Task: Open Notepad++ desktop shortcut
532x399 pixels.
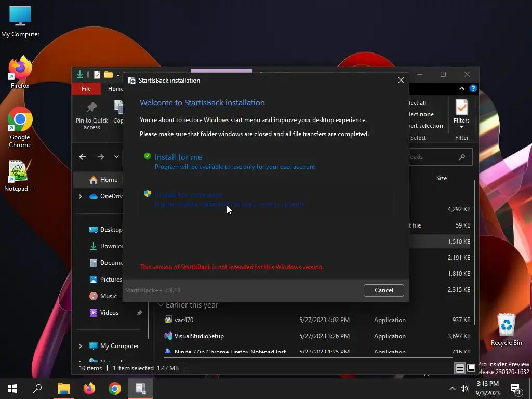Action: (x=20, y=176)
